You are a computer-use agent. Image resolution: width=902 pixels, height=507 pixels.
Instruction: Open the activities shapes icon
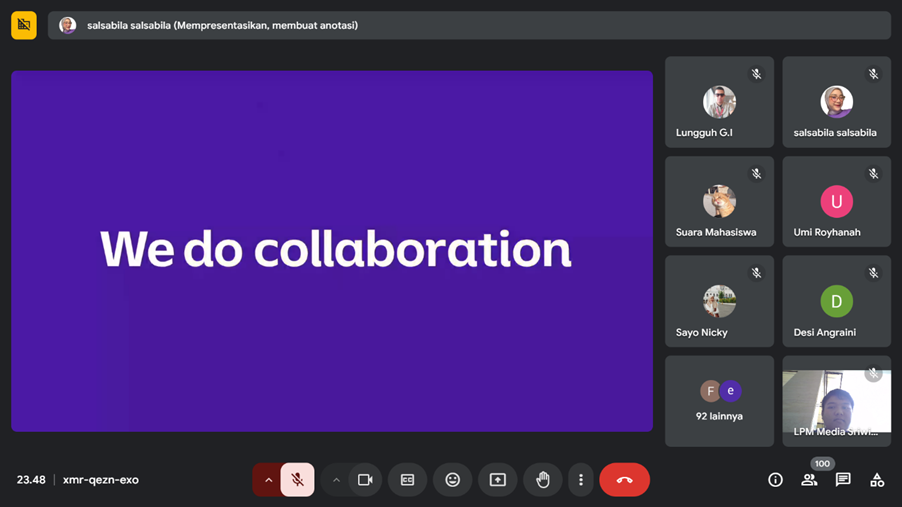877,480
